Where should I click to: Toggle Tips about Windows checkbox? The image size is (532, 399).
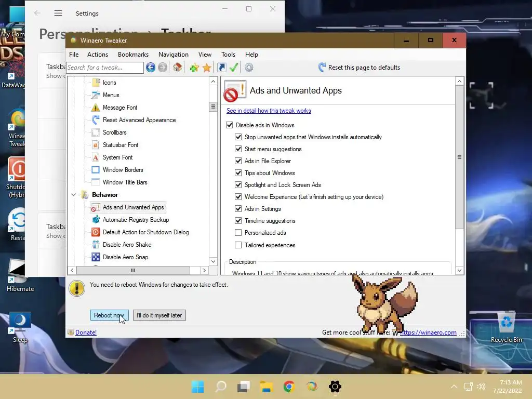[x=238, y=173]
